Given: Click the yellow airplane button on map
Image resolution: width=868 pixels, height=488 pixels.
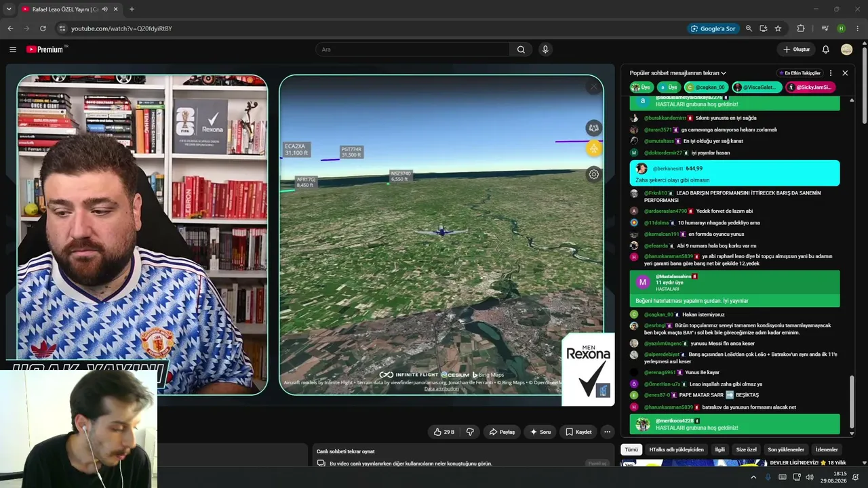Looking at the screenshot, I should (593, 148).
